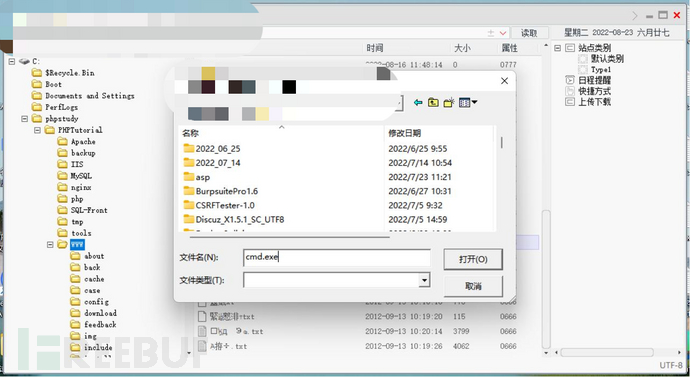Collapse the phpstudy tree node
Viewport: 690px width, 377px height.
tap(25, 119)
